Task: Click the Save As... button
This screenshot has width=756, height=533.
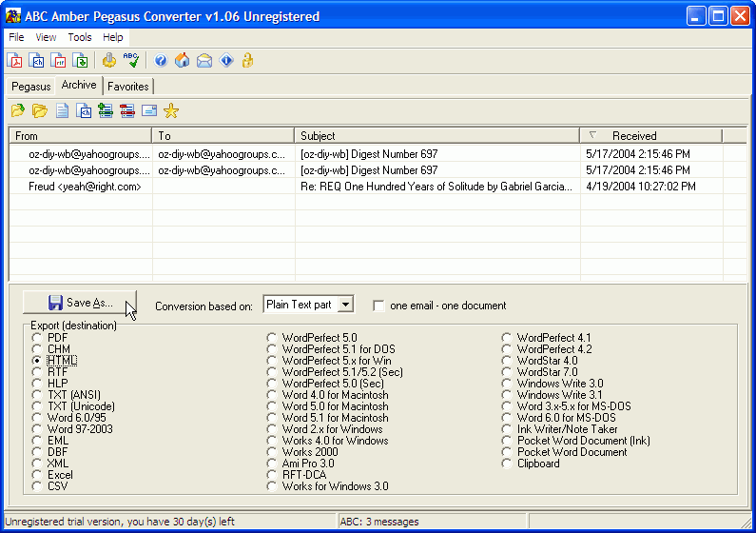Action: point(80,303)
